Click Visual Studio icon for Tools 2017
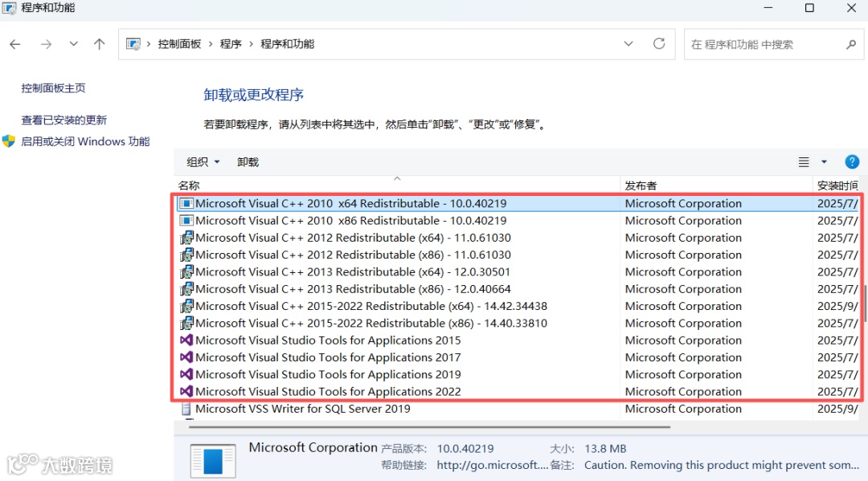Image resolution: width=868 pixels, height=481 pixels. pyautogui.click(x=186, y=357)
